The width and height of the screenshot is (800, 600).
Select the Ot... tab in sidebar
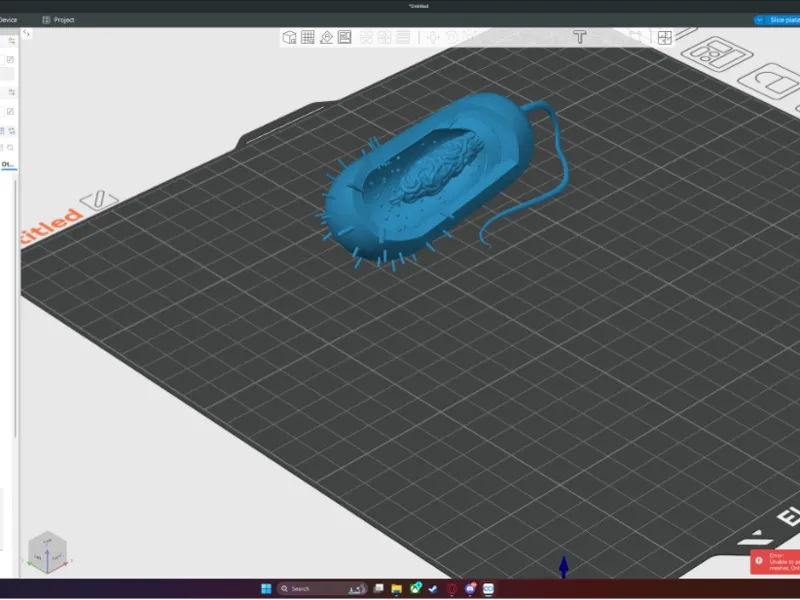point(8,164)
